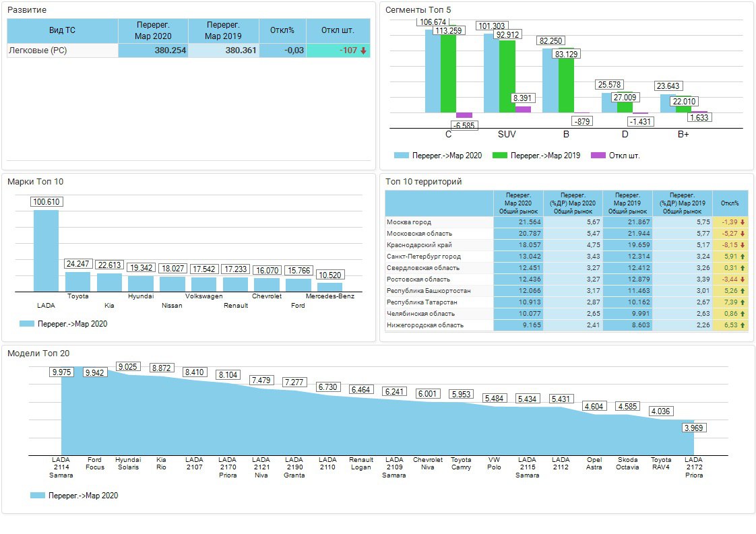
Task: Click the Перерег. Мар 2019 header in Развитие
Action: point(223,30)
